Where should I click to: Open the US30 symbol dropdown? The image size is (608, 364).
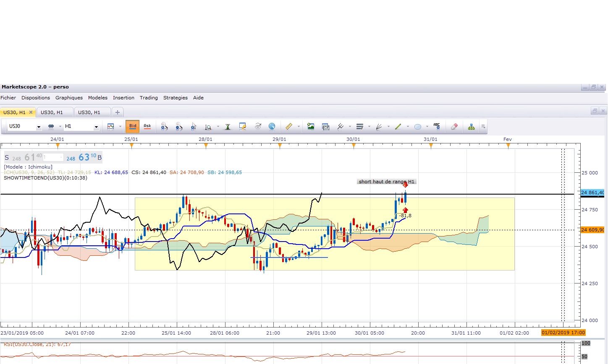(x=39, y=127)
